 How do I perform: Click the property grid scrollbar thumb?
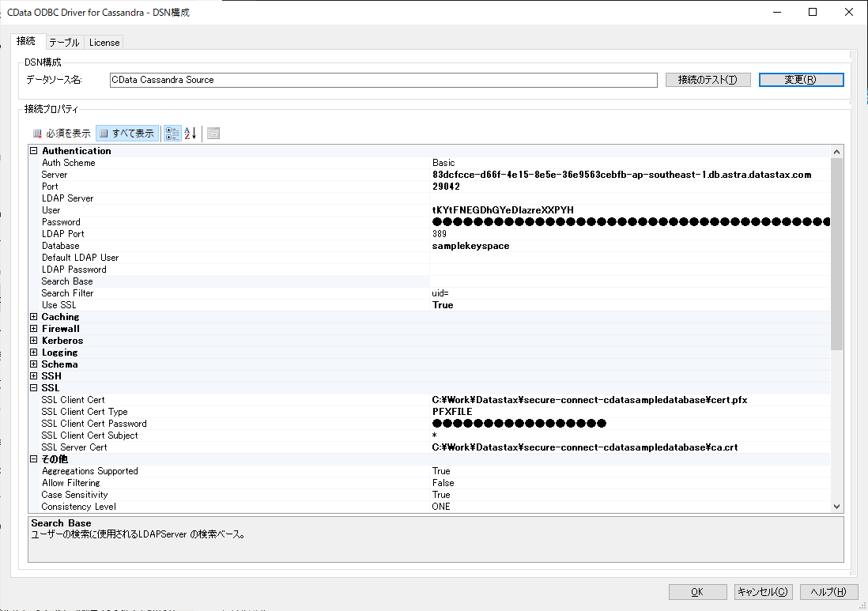click(x=836, y=255)
